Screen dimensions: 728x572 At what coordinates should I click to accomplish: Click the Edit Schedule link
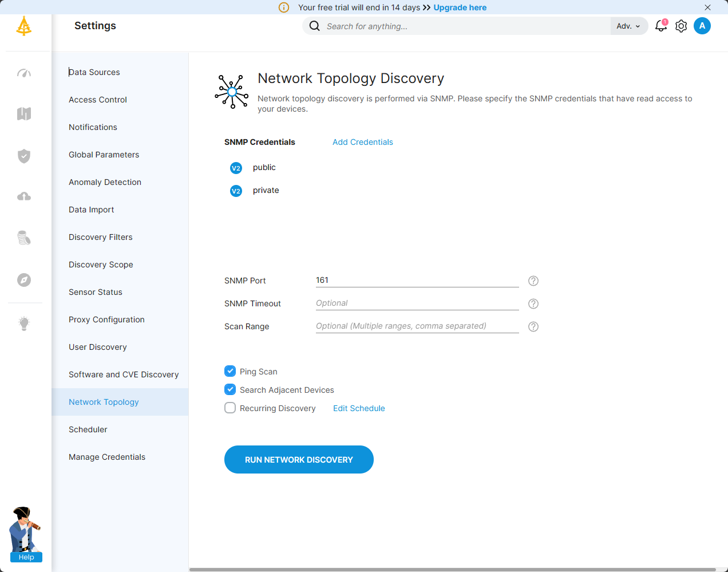359,408
